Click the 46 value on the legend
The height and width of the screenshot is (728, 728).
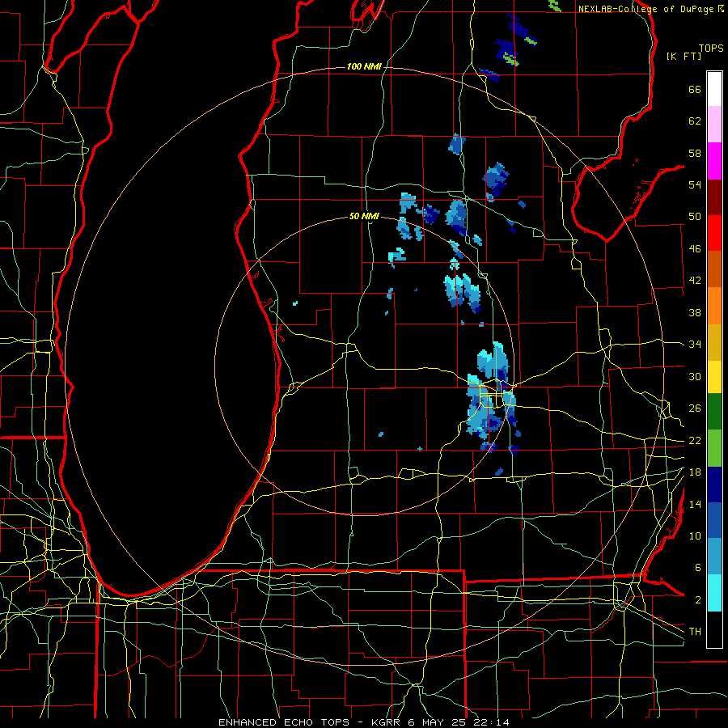tap(695, 249)
